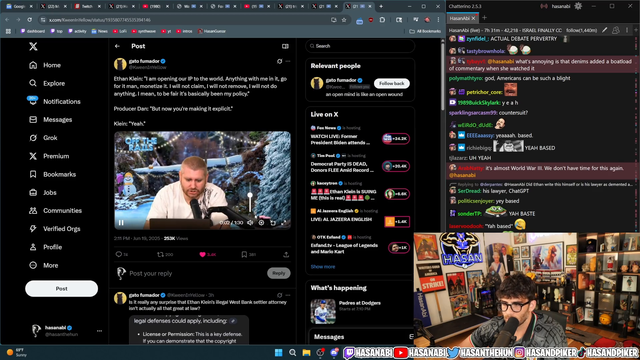Click Show more under Live on X
Viewport: 640px width, 360px height.
click(x=323, y=267)
